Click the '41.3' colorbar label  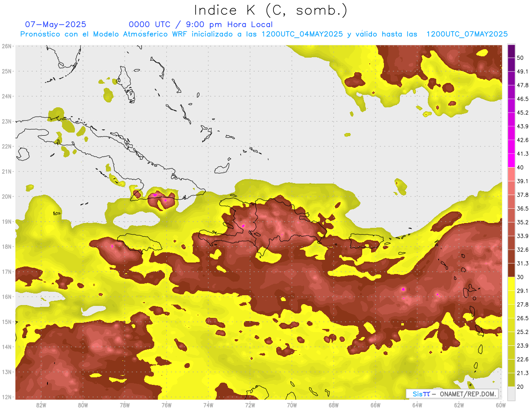point(523,154)
